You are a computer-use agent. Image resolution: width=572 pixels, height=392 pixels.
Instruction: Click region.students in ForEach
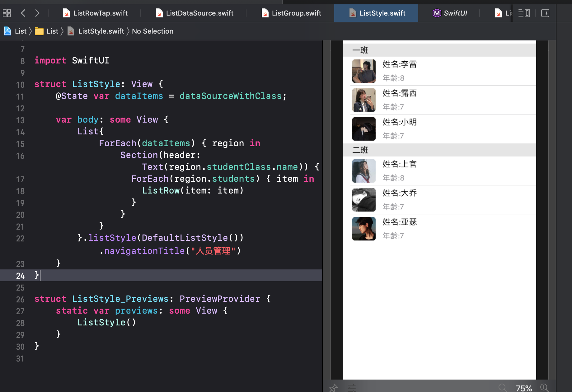[214, 179]
